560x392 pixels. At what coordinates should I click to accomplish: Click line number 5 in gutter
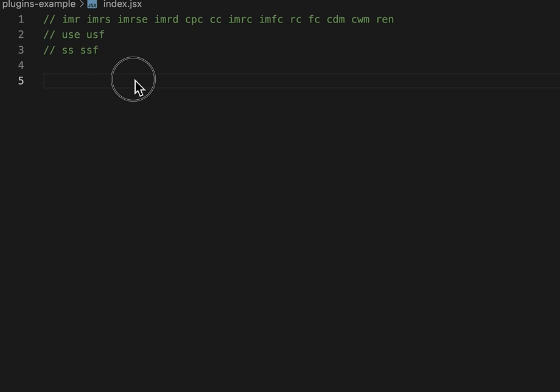click(x=21, y=81)
